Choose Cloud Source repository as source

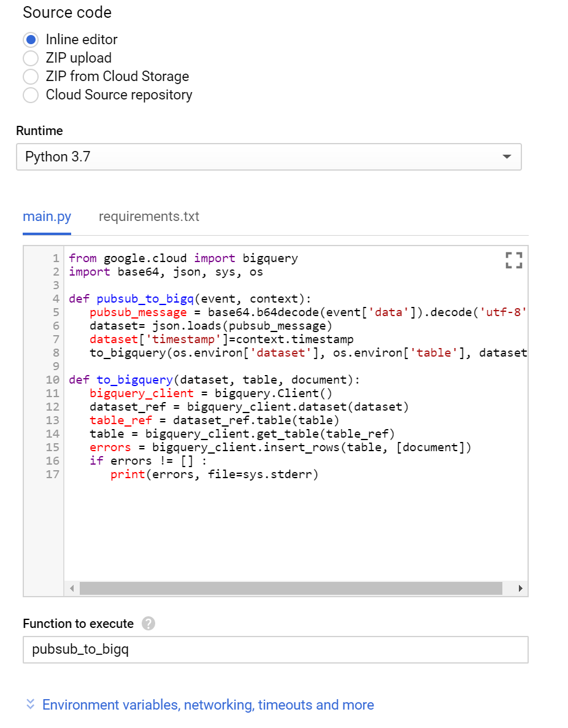click(x=31, y=95)
